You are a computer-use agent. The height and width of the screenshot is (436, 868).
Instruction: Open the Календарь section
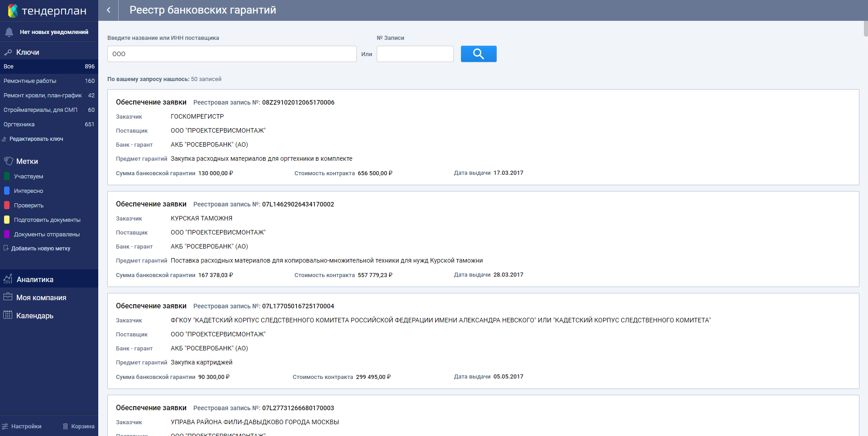[x=35, y=316]
